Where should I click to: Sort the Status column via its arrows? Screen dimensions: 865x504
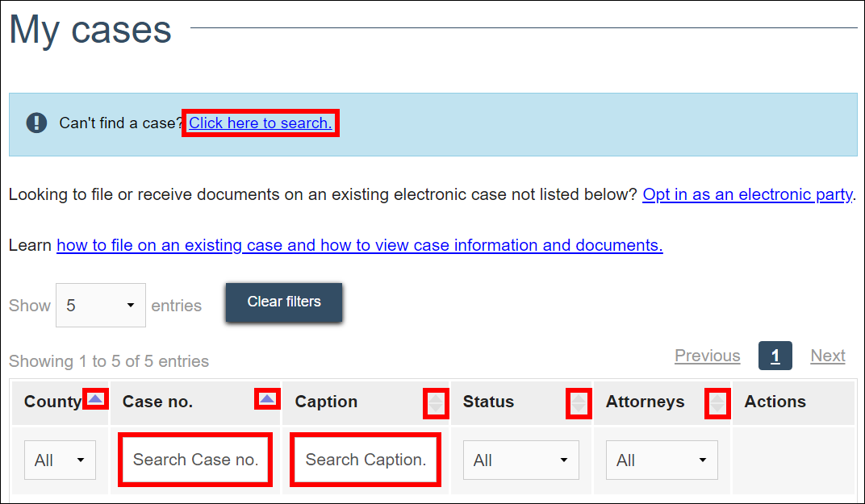click(x=579, y=402)
